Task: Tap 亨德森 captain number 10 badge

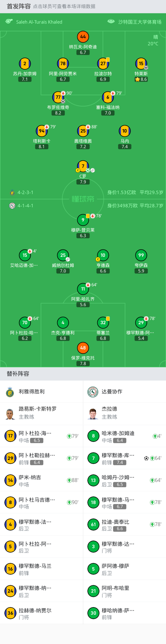Action: pyautogui.click(x=103, y=255)
